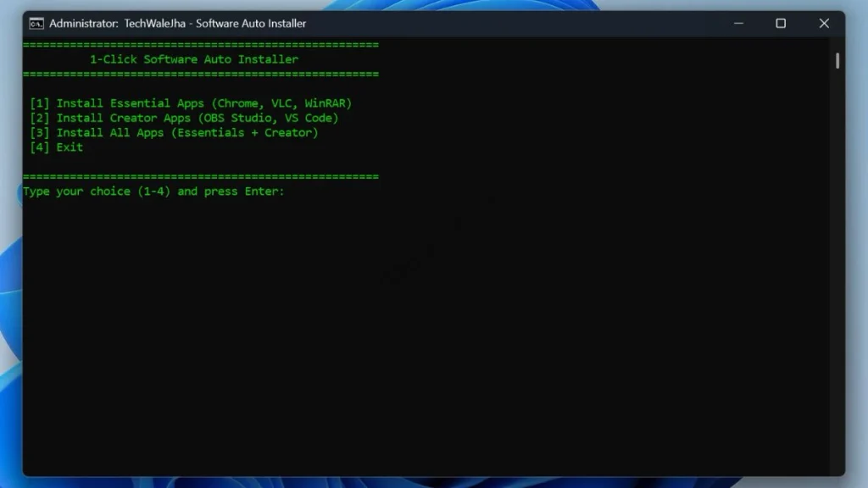Click the prompt 'Type your choice (1-4) and press Enter:'
This screenshot has width=868, height=488.
coord(153,191)
